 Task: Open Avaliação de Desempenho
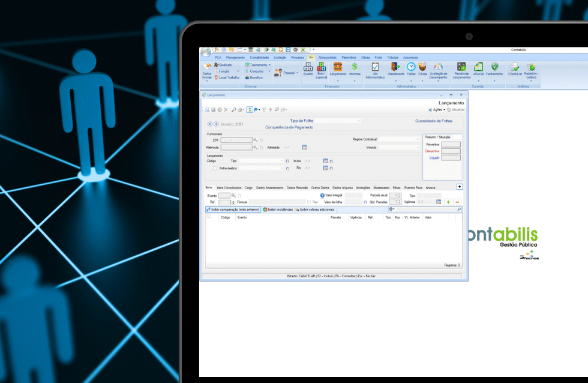tap(438, 67)
